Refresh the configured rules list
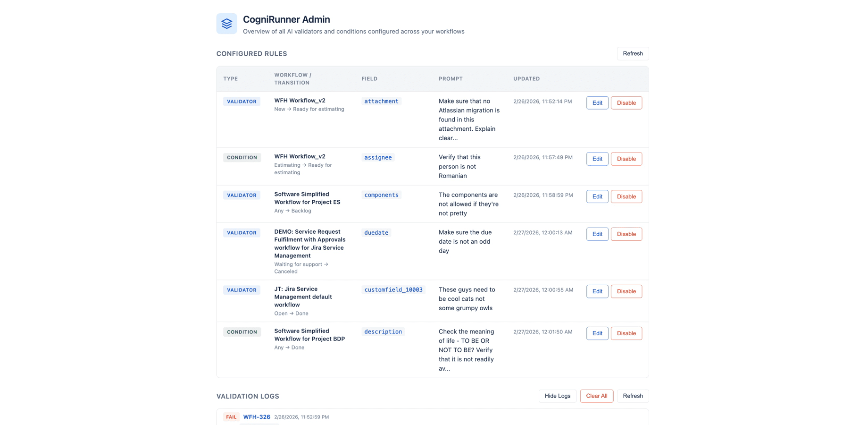868x425 pixels. click(633, 53)
